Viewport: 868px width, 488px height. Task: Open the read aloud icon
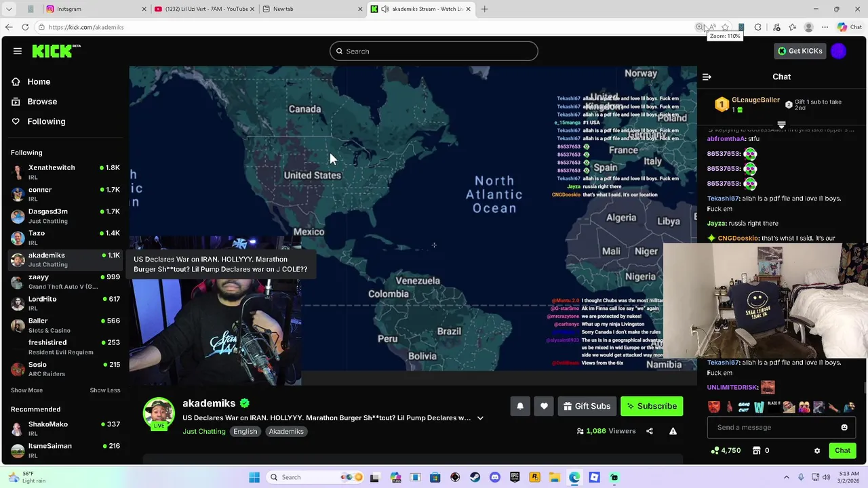click(x=712, y=27)
